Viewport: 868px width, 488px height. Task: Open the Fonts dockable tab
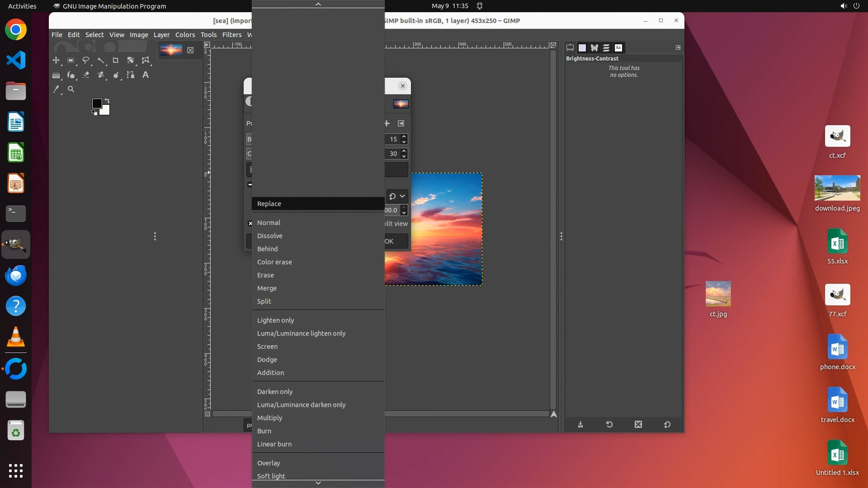tap(618, 47)
